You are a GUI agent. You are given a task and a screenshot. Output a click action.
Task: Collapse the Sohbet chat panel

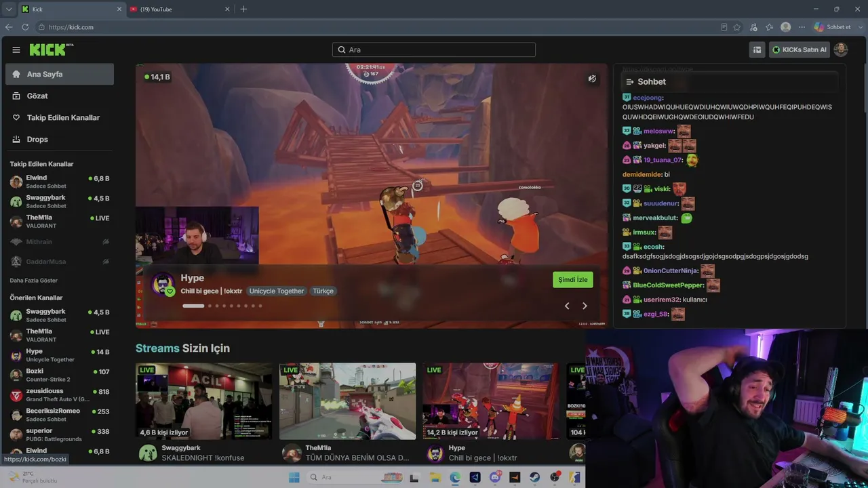click(x=630, y=82)
